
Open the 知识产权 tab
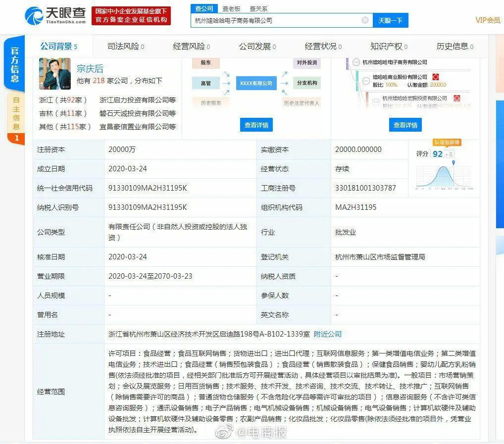389,46
